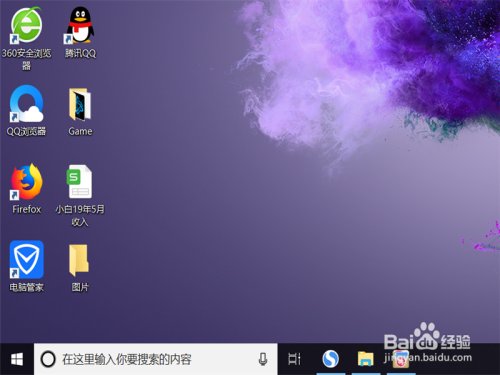This screenshot has width=500, height=375.
Task: Open File Explorer from the taskbar
Action: (366, 359)
